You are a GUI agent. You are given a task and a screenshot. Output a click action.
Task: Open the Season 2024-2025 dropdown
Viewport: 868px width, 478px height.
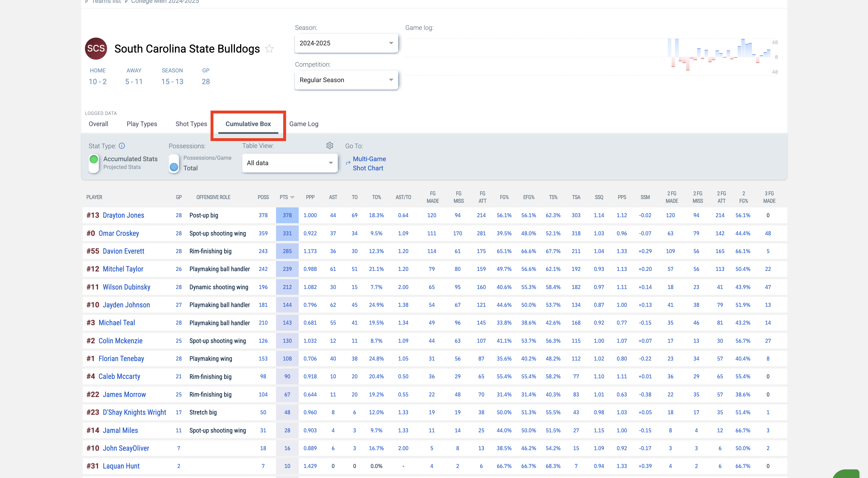[x=346, y=43]
